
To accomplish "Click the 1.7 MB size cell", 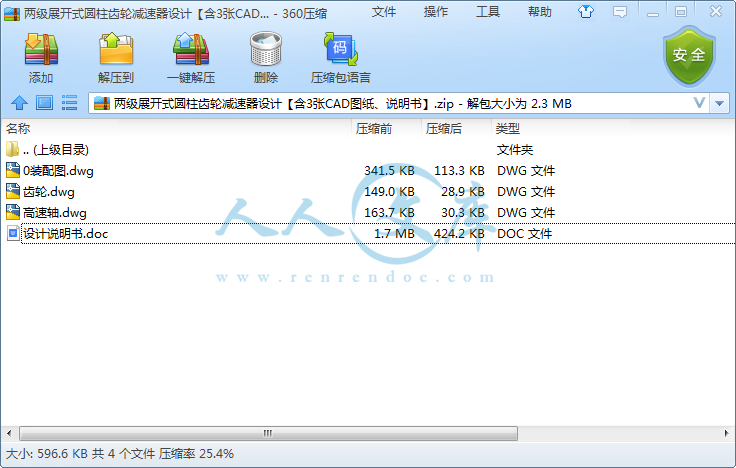I will 394,234.
